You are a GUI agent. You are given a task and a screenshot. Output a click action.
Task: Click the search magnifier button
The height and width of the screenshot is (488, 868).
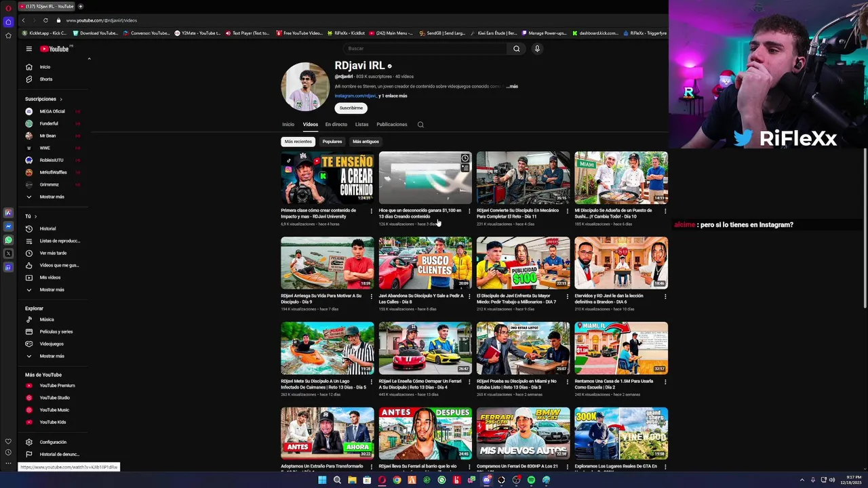coord(516,49)
